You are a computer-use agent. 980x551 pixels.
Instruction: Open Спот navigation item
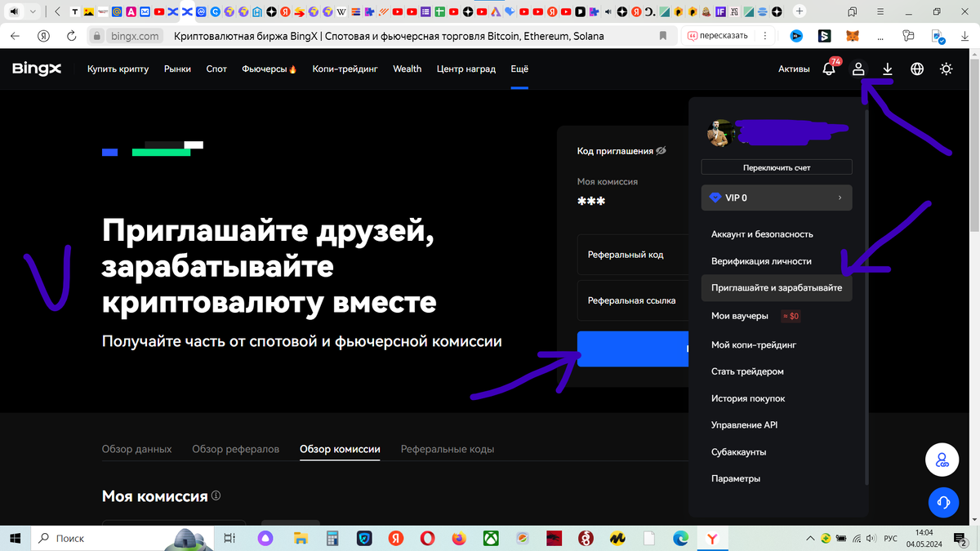click(216, 69)
